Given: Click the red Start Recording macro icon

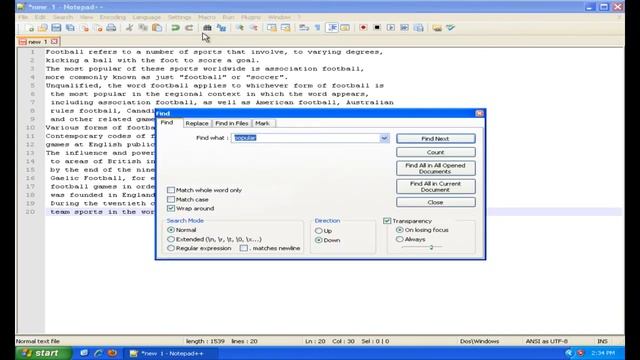Looking at the screenshot, I should [363, 28].
